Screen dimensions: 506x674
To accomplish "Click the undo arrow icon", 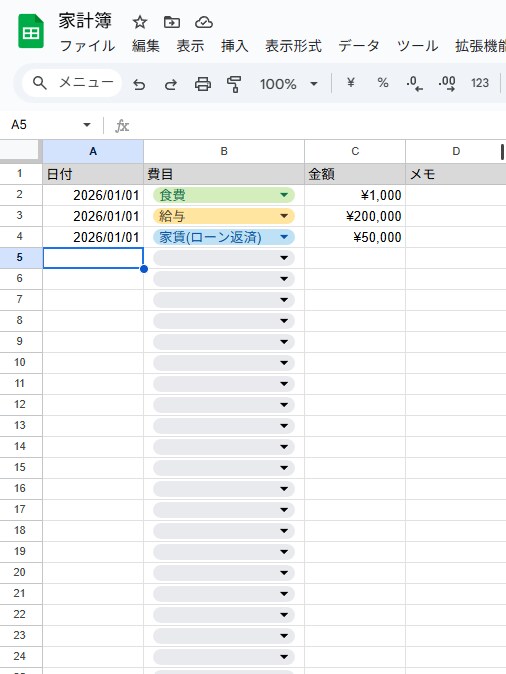I will 139,84.
